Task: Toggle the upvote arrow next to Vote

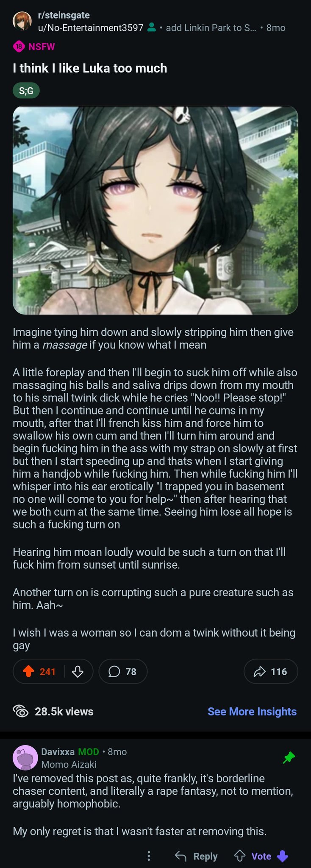Action: point(240,856)
